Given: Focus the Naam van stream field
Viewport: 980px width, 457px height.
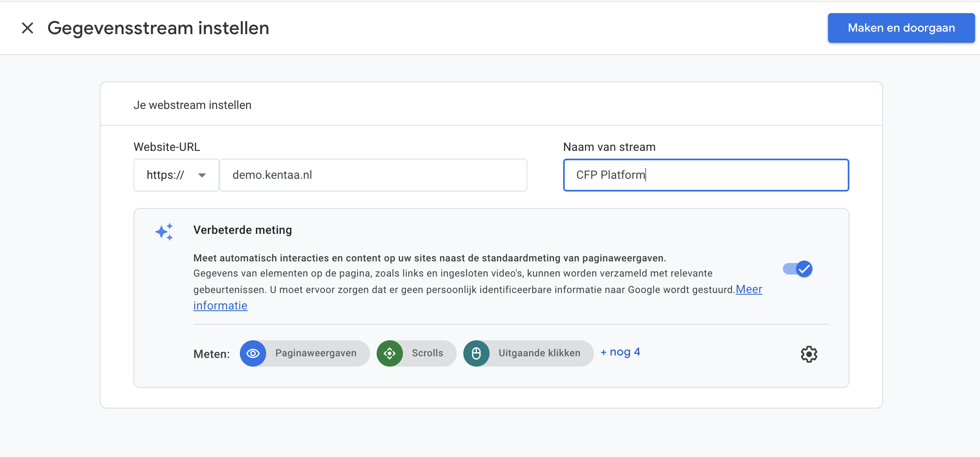Looking at the screenshot, I should point(706,175).
